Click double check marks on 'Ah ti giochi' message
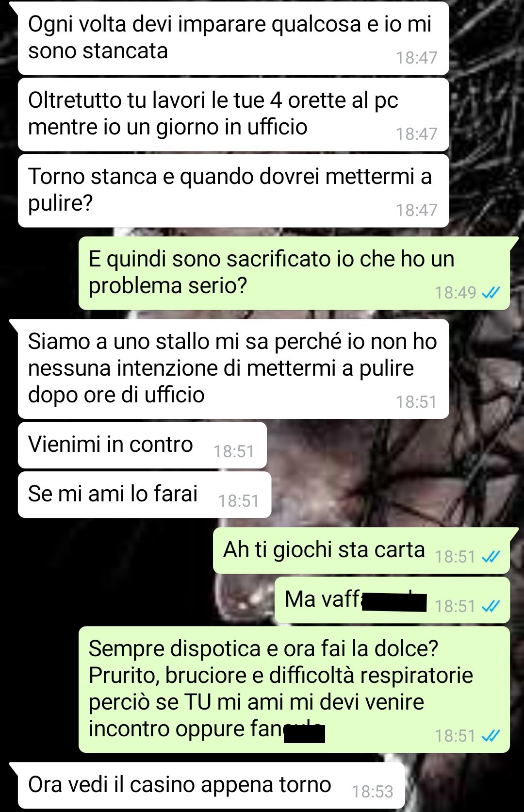The height and width of the screenshot is (812, 524). 491,557
